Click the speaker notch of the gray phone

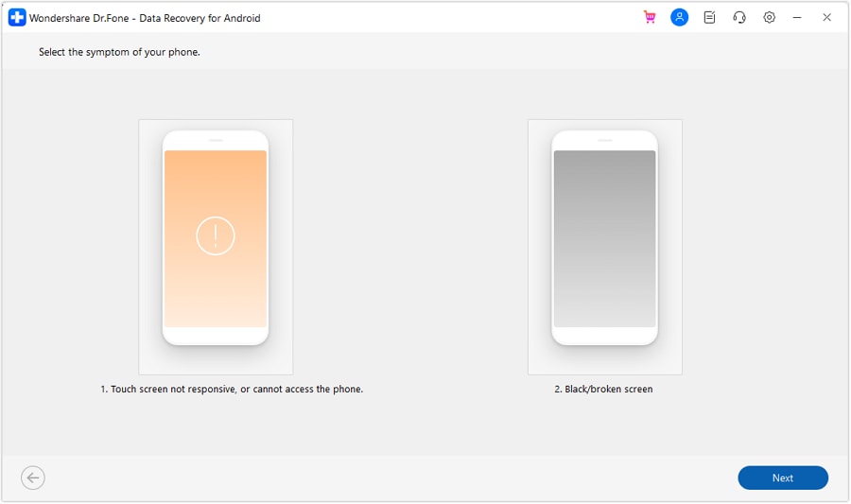(604, 140)
